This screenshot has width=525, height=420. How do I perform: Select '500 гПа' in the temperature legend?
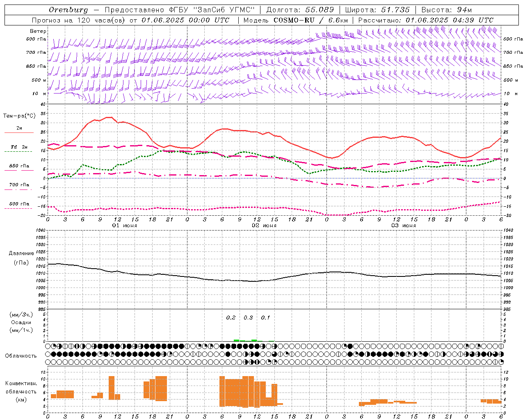tap(19, 204)
